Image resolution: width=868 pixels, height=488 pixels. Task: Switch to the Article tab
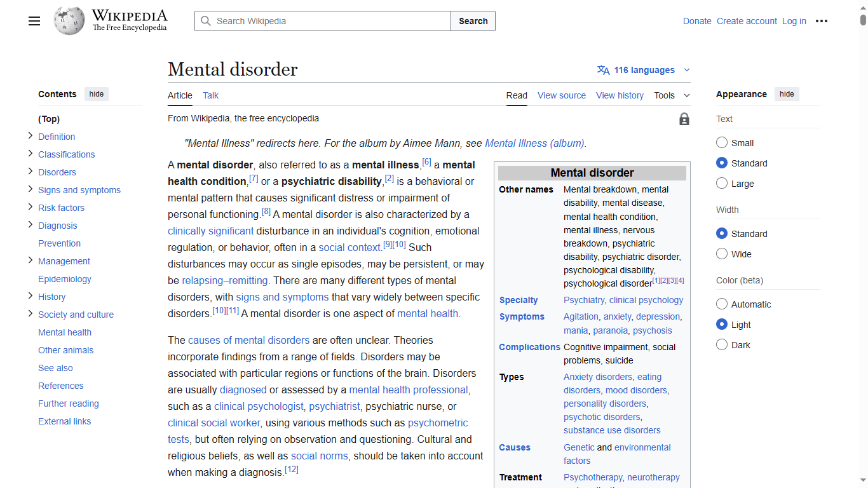[x=180, y=95]
